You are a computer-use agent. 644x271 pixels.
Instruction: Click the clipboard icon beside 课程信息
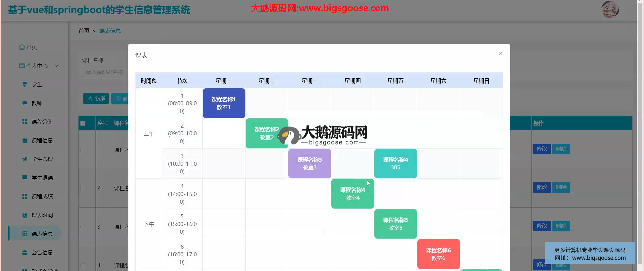pos(25,140)
